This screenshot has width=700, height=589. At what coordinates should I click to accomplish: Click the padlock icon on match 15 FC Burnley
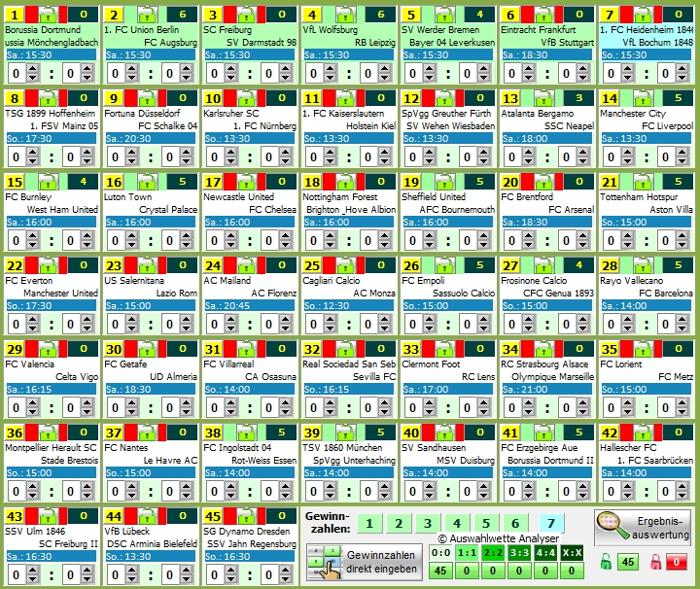[x=48, y=182]
